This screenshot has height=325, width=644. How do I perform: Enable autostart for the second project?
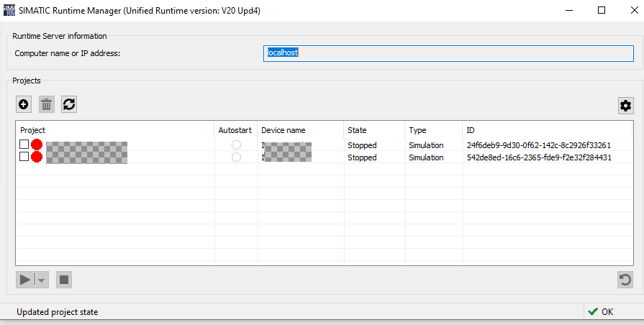tap(236, 157)
